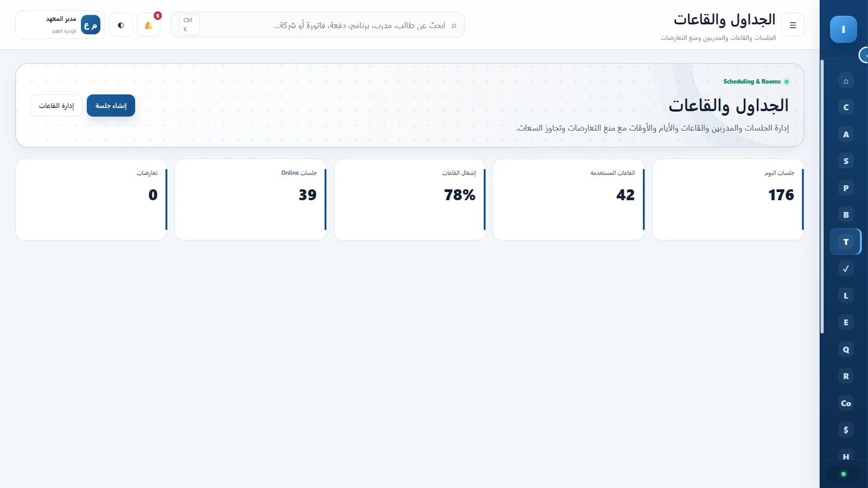Select the R sidebar item
This screenshot has width=868, height=488.
(845, 376)
